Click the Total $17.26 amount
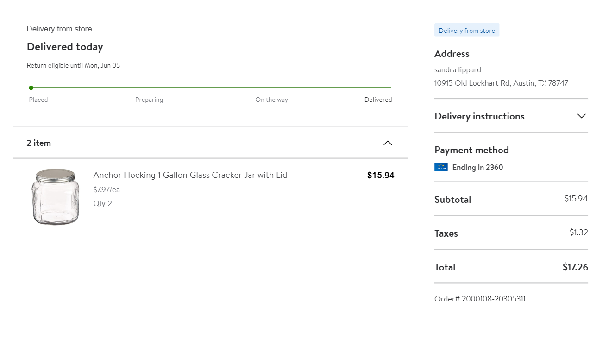This screenshot has width=615, height=364. tap(575, 267)
